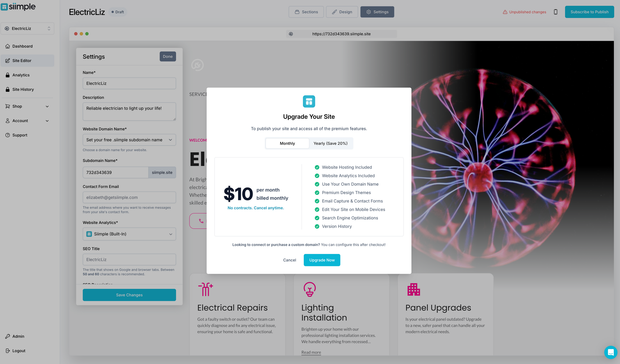
Task: Click the Support sidebar menu item
Action: (20, 135)
